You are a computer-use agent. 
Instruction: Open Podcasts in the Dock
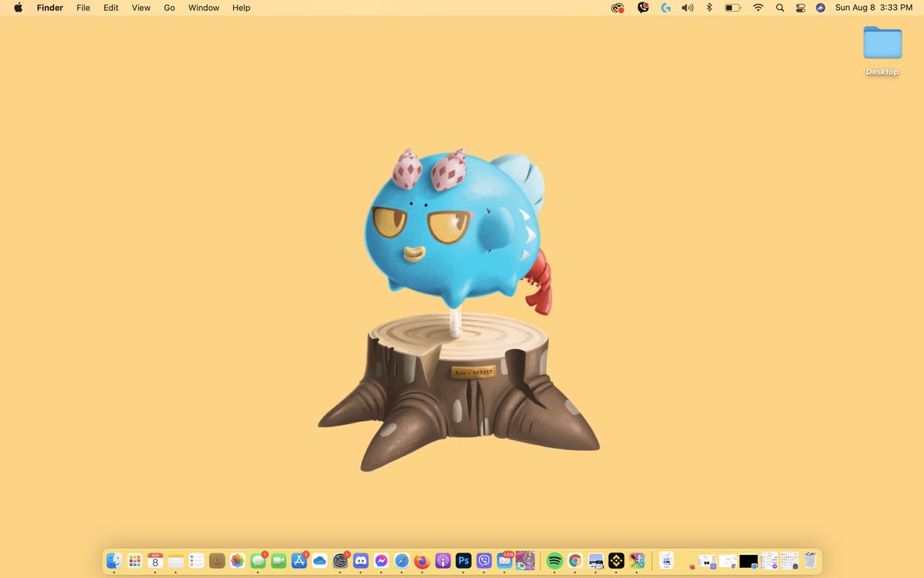point(443,560)
